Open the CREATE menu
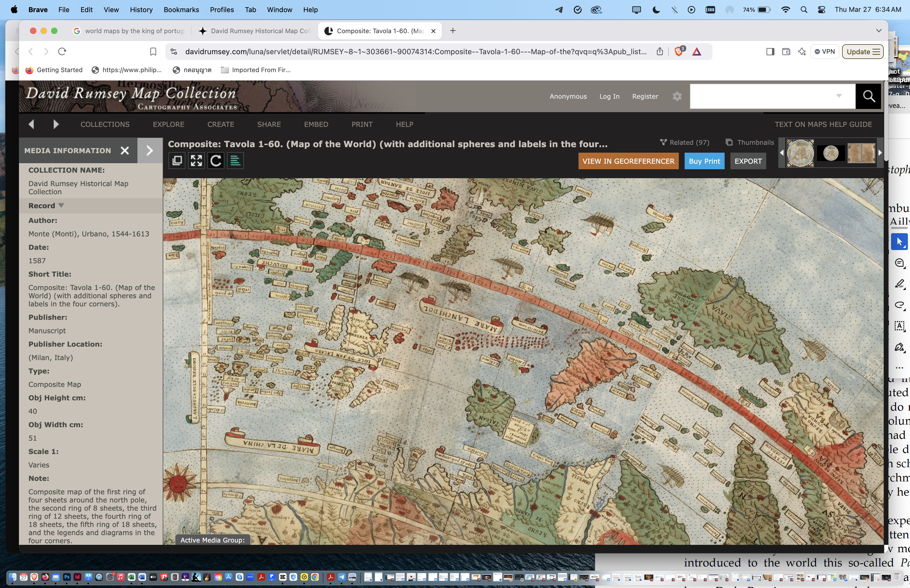The width and height of the screenshot is (910, 588). 221,124
